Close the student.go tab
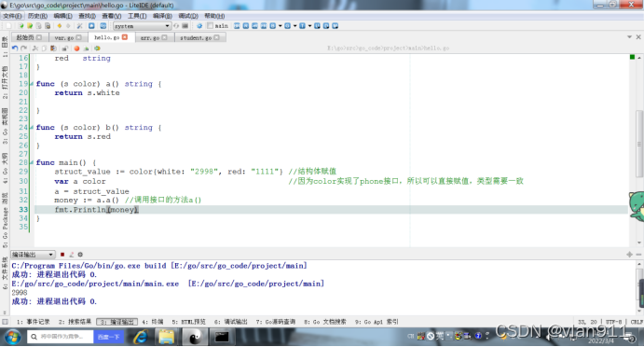 coord(216,37)
